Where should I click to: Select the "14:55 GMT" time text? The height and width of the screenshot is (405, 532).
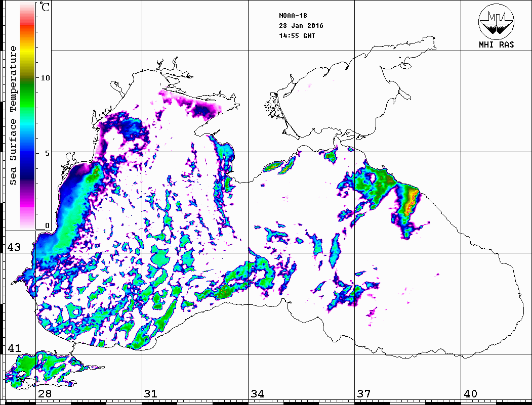297,35
